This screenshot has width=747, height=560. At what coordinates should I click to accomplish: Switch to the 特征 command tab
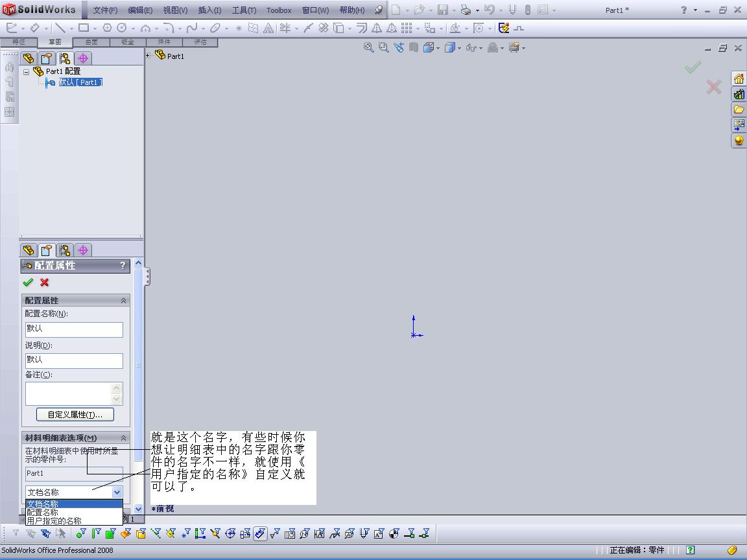click(x=19, y=42)
